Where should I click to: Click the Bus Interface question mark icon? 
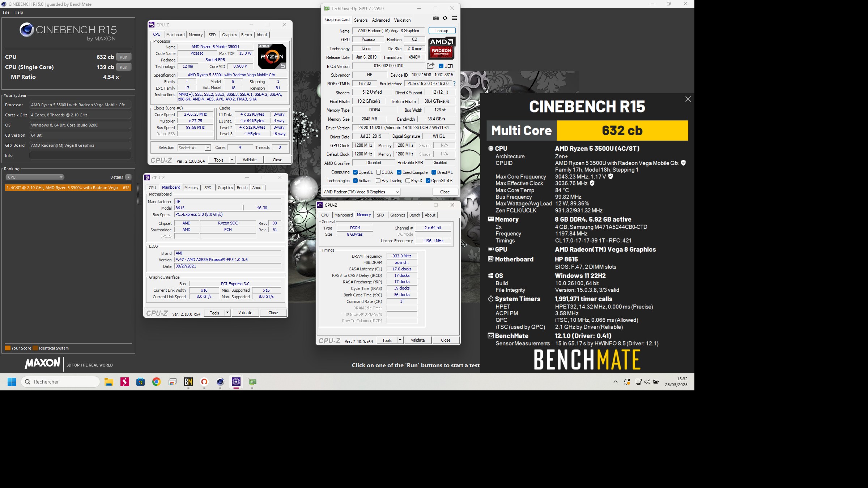click(x=454, y=84)
